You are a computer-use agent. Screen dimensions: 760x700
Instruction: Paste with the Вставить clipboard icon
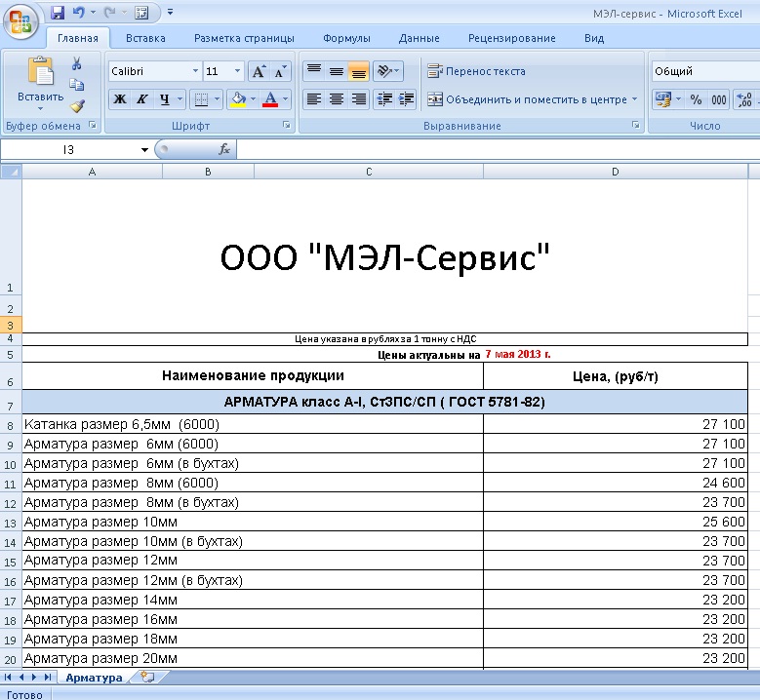(x=41, y=71)
